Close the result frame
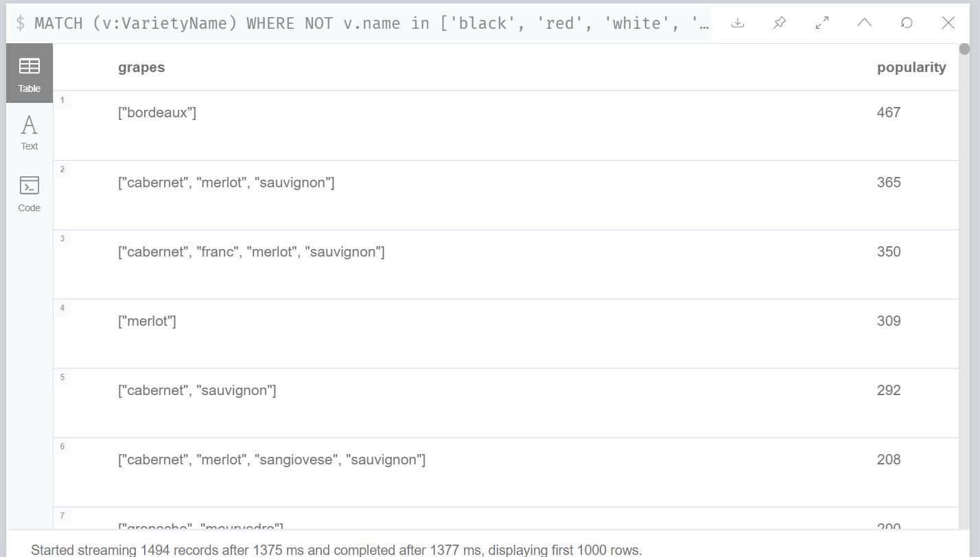 pyautogui.click(x=948, y=23)
